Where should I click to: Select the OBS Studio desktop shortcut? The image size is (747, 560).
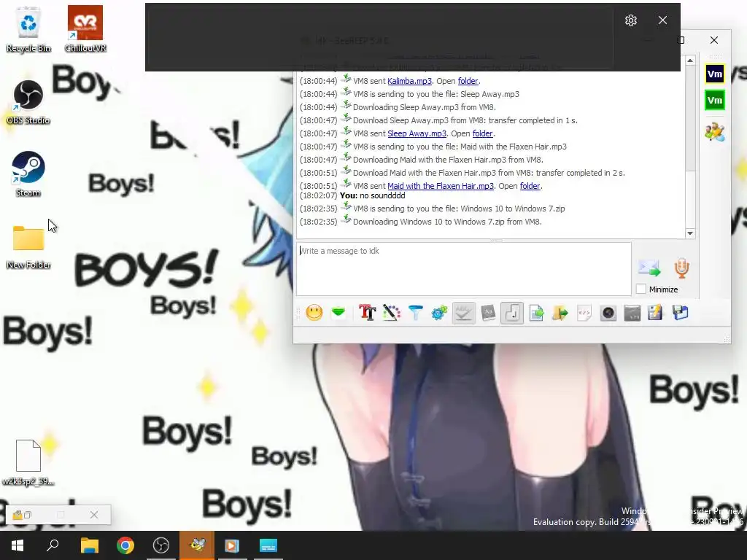(28, 102)
